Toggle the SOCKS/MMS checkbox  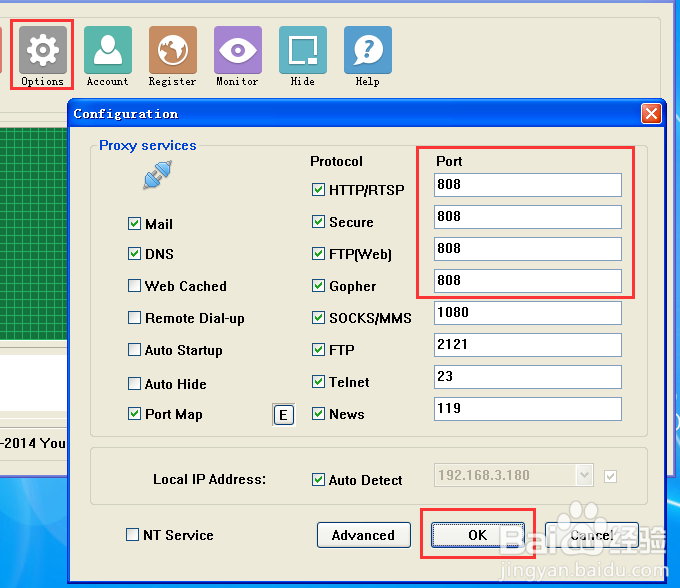pos(318,318)
